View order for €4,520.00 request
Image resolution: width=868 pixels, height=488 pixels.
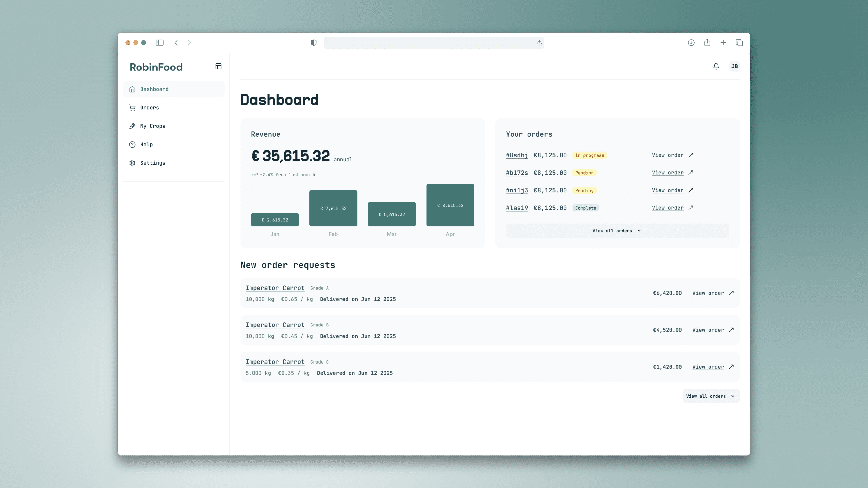[x=708, y=330]
